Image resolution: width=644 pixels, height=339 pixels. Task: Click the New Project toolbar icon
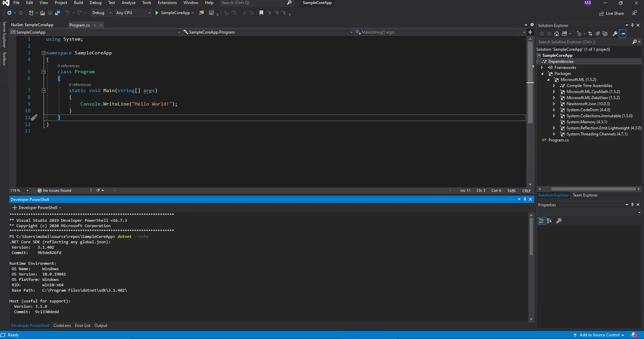click(31, 13)
